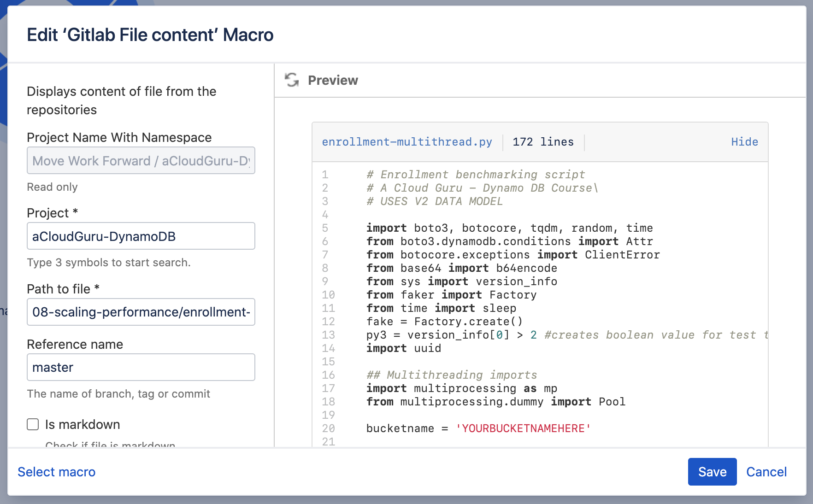Image resolution: width=813 pixels, height=504 pixels.
Task: Select the YOURBUCKETNAMEHERE string in preview
Action: 523,428
